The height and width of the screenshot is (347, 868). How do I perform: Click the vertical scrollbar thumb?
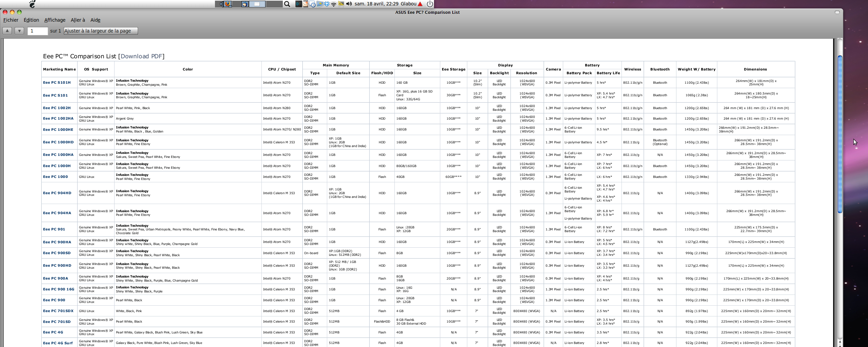[840, 134]
